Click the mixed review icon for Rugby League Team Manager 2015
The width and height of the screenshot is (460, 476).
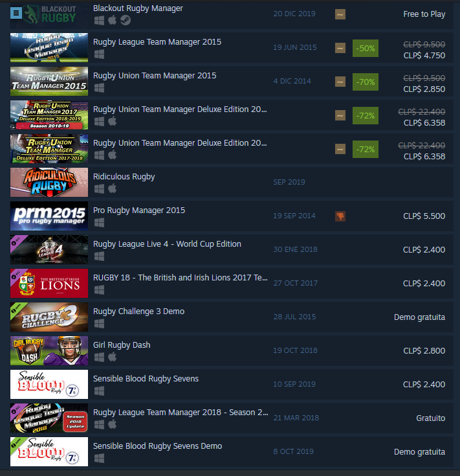click(x=340, y=48)
